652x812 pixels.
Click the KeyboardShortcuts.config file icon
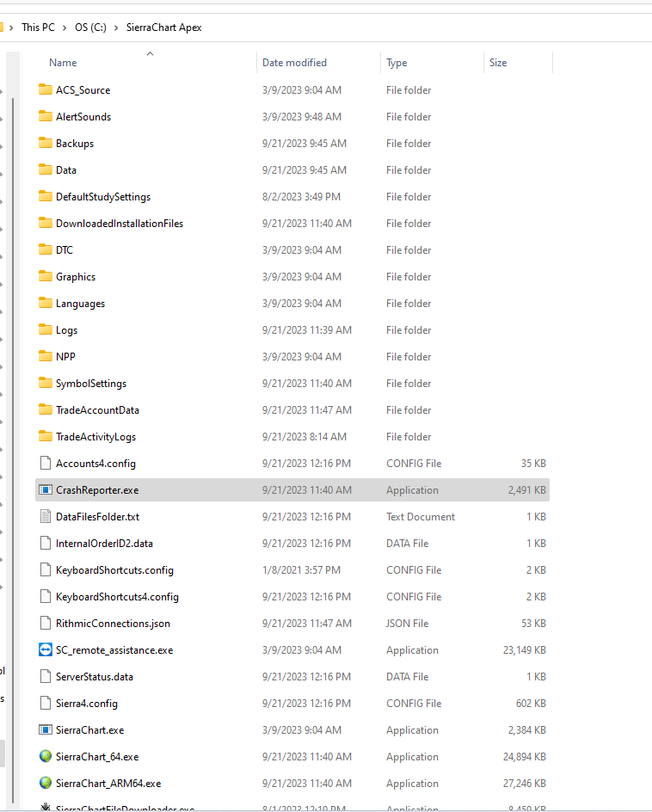click(46, 569)
